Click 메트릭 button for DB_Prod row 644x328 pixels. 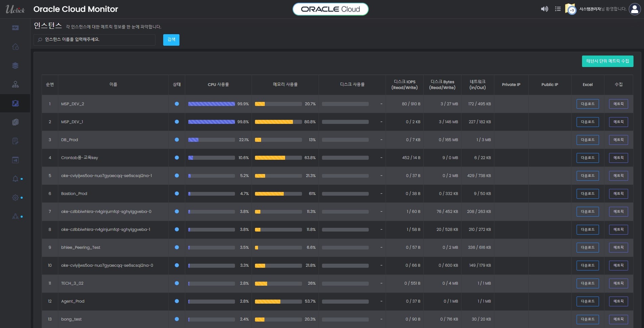[x=618, y=140]
